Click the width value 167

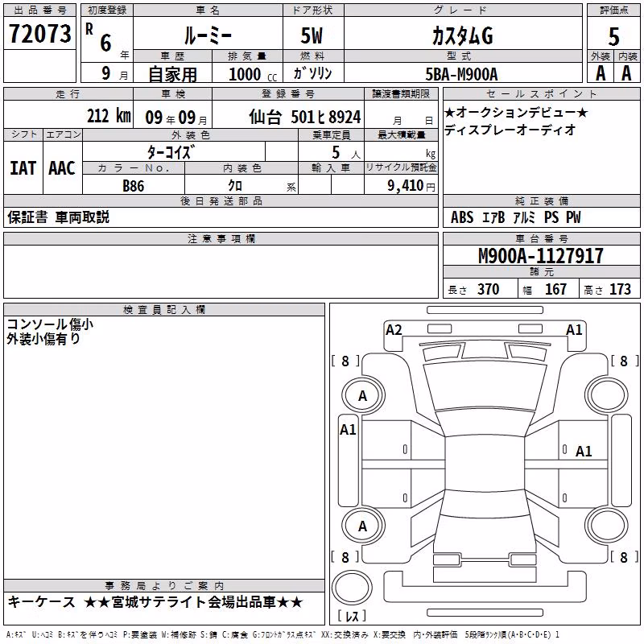coord(555,290)
